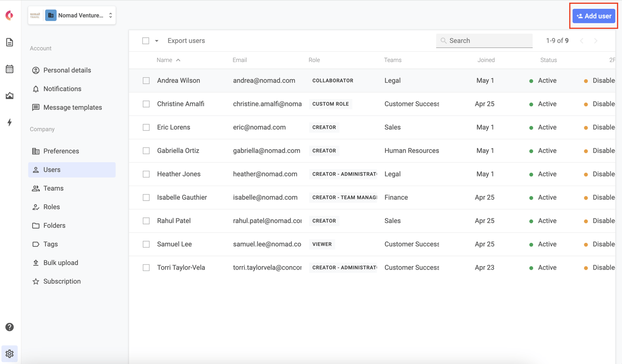Open the reports chart icon in sidebar
Image resolution: width=622 pixels, height=364 pixels.
[10, 96]
